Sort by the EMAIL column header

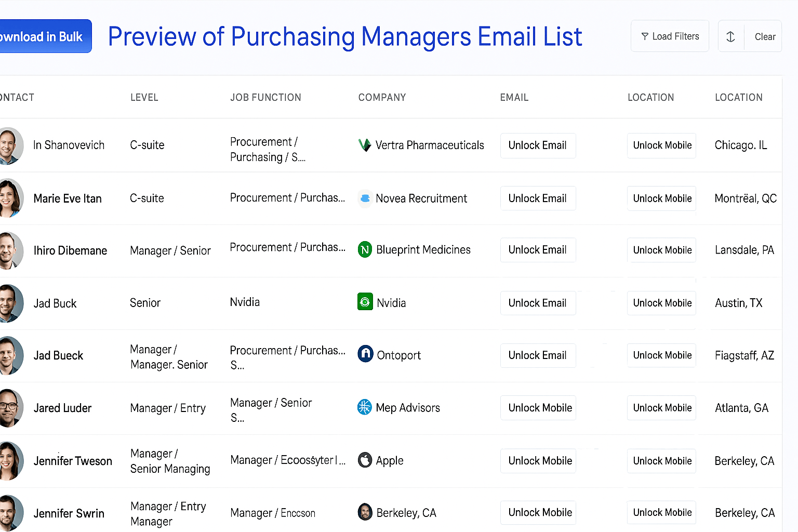point(514,97)
